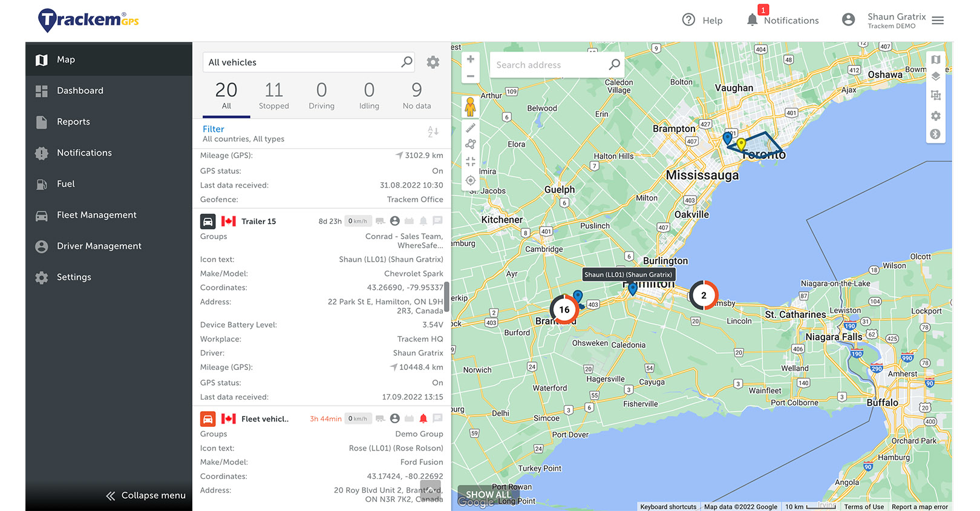Toggle the geofence objects overlay icon
This screenshot has width=980, height=511.
[936, 96]
